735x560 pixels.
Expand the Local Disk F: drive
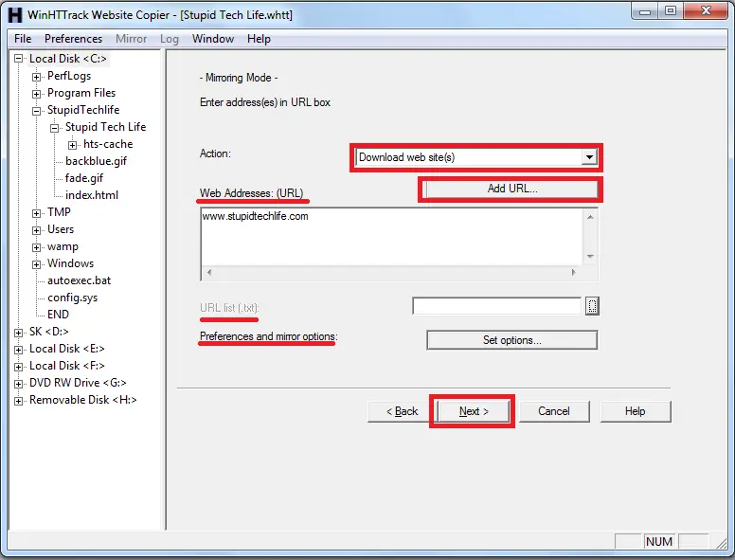coord(18,367)
